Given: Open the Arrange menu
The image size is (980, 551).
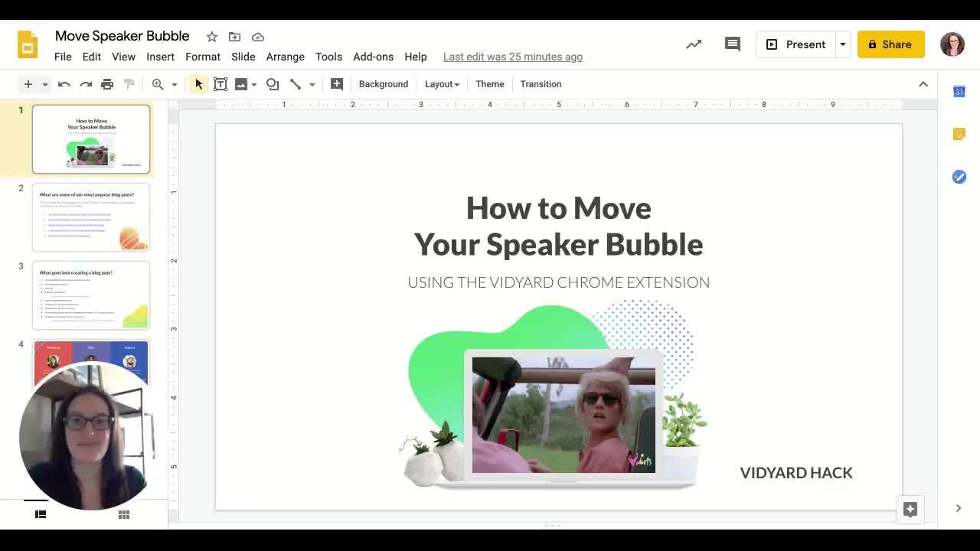Looking at the screenshot, I should click(x=286, y=57).
